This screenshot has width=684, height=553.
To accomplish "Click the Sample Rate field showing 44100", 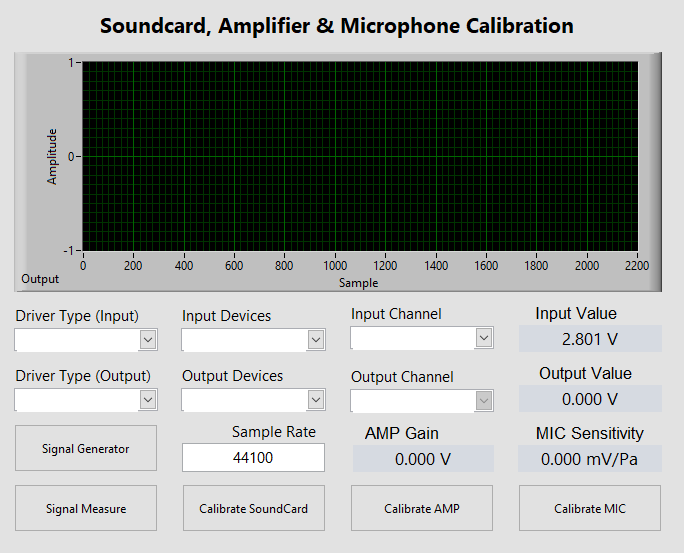I will 253,458.
